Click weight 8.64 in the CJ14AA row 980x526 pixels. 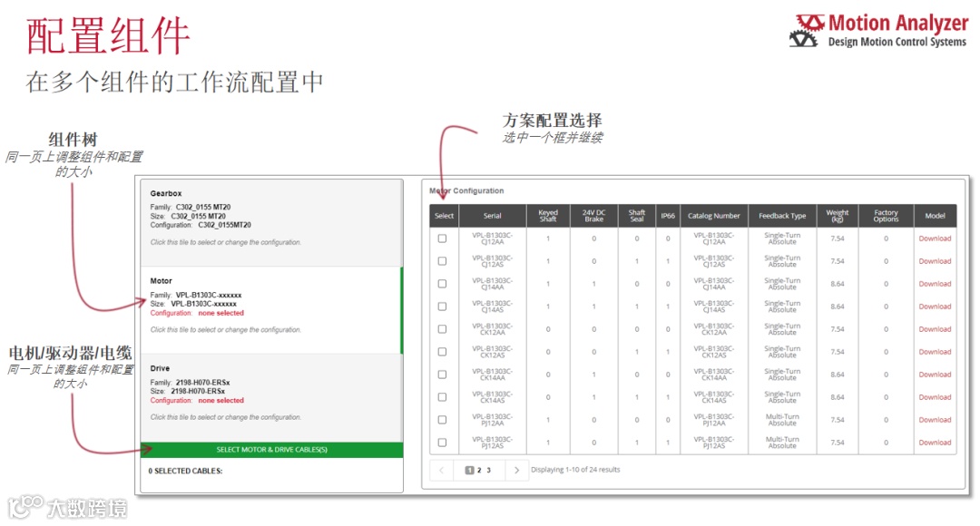pyautogui.click(x=838, y=284)
